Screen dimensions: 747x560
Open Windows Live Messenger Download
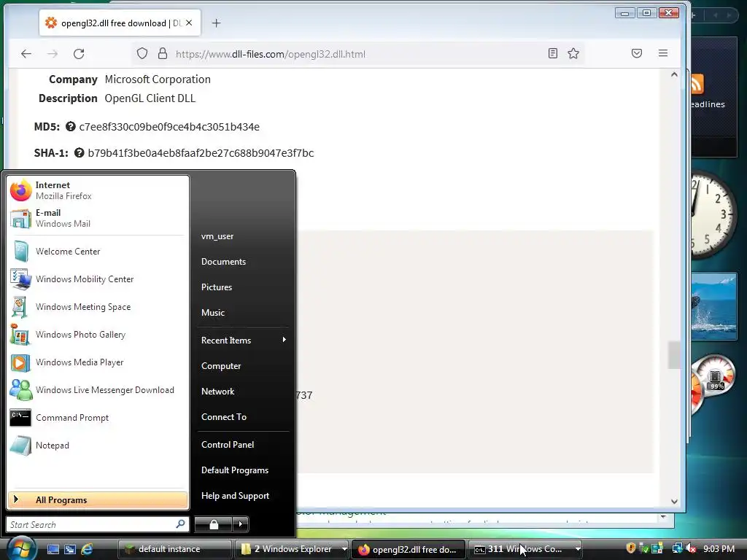[97, 390]
